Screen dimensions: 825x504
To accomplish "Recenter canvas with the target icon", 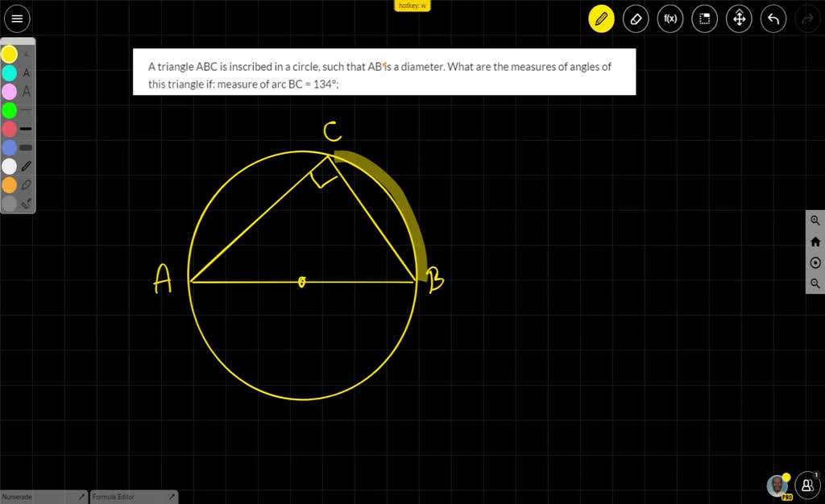I will tap(815, 262).
